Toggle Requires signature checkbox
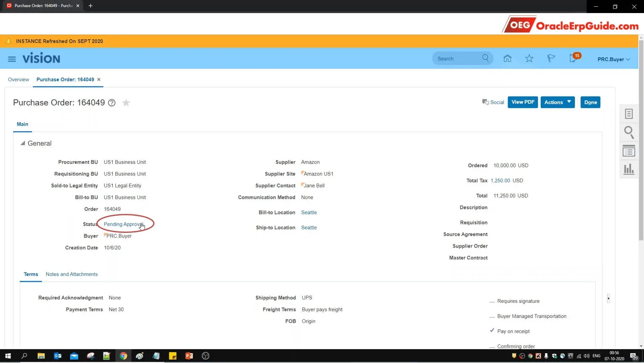 492,302
